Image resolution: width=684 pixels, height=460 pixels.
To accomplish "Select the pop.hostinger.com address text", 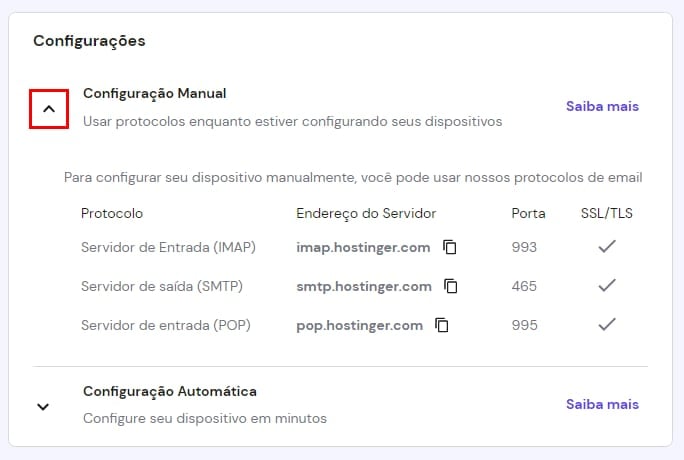I will (359, 325).
